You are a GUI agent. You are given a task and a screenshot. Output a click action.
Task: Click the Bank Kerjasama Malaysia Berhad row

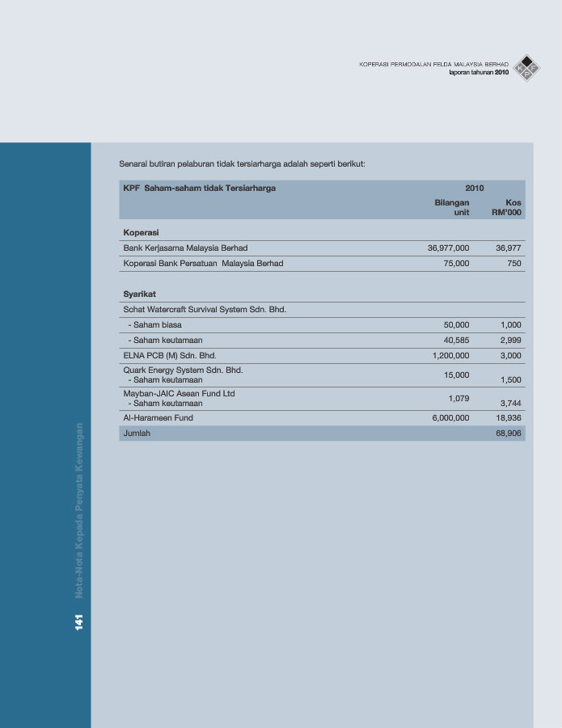[185, 248]
